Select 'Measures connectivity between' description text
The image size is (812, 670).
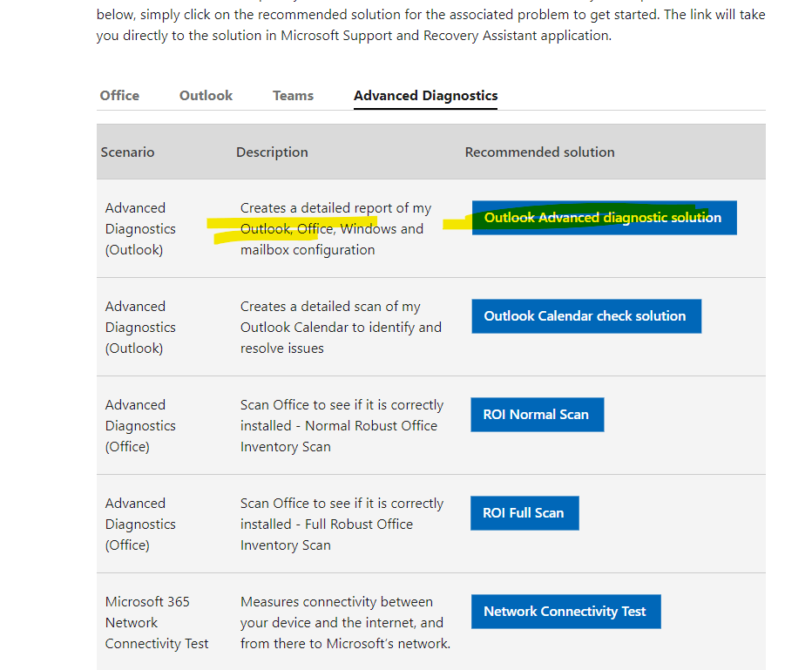coord(336,602)
